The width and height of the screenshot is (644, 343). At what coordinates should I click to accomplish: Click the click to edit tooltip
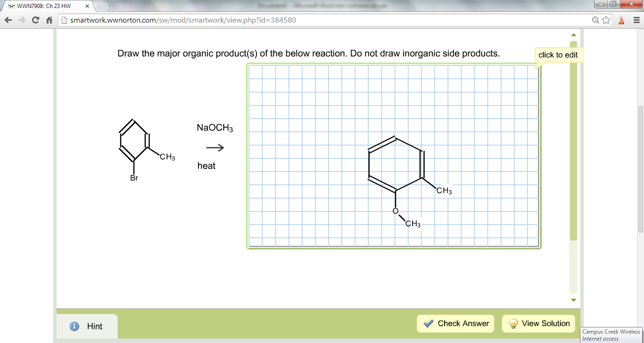click(558, 55)
